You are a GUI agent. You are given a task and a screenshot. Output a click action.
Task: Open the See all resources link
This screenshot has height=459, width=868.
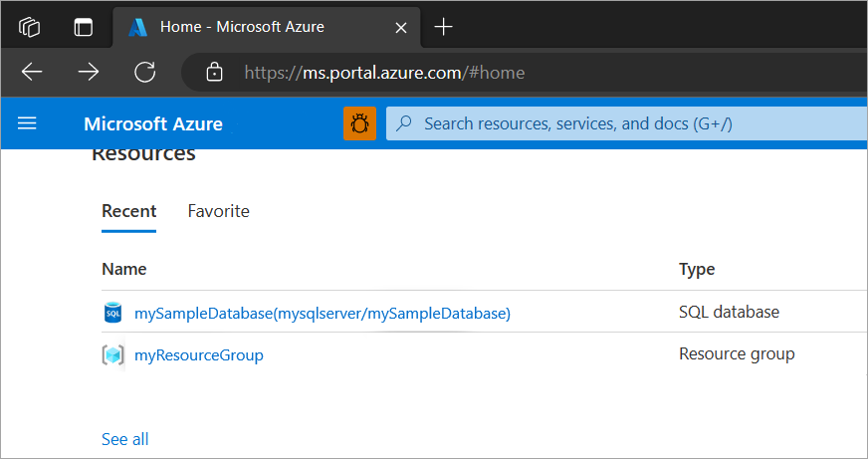(x=125, y=439)
